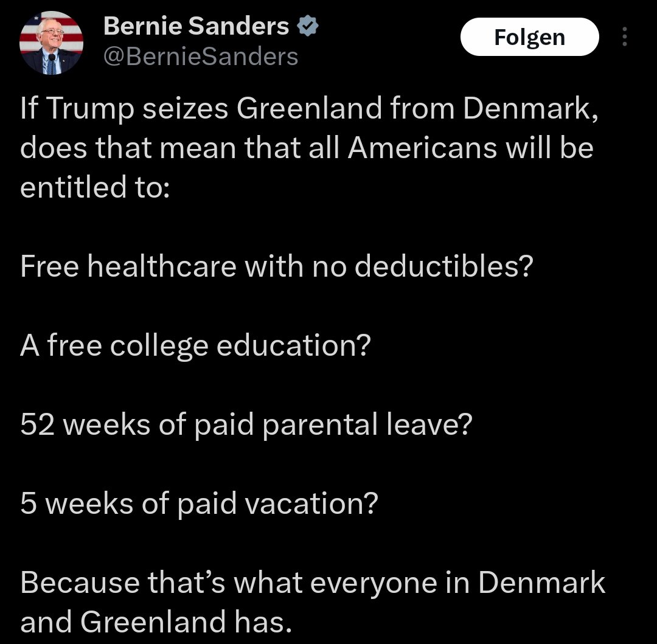
Task: Click the blue verified badge icon
Action: tap(308, 26)
